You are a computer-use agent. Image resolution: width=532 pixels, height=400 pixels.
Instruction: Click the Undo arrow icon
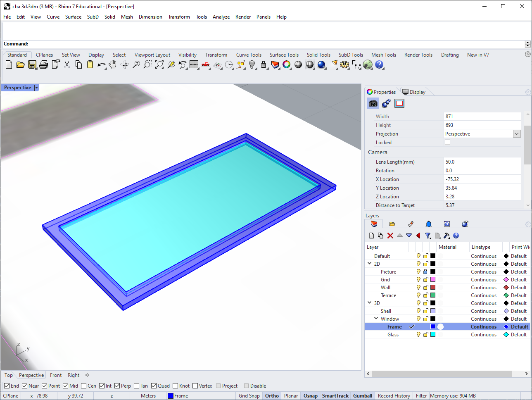point(102,64)
